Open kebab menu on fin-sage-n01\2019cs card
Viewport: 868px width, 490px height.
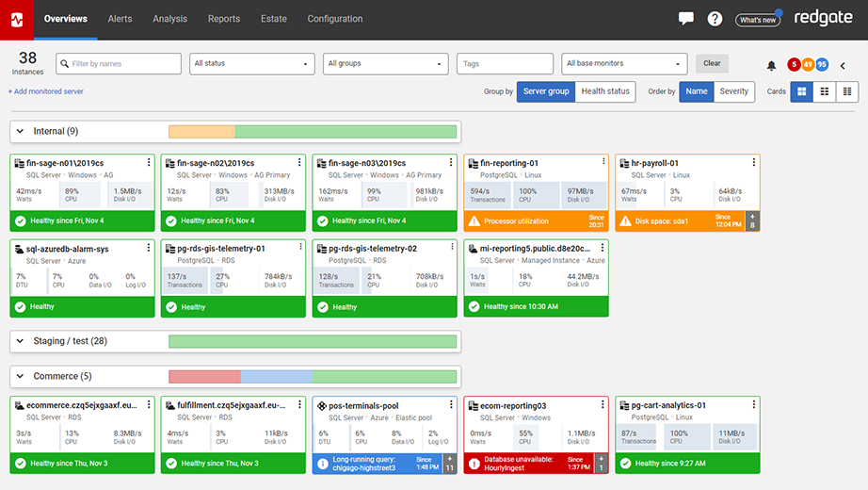click(149, 162)
